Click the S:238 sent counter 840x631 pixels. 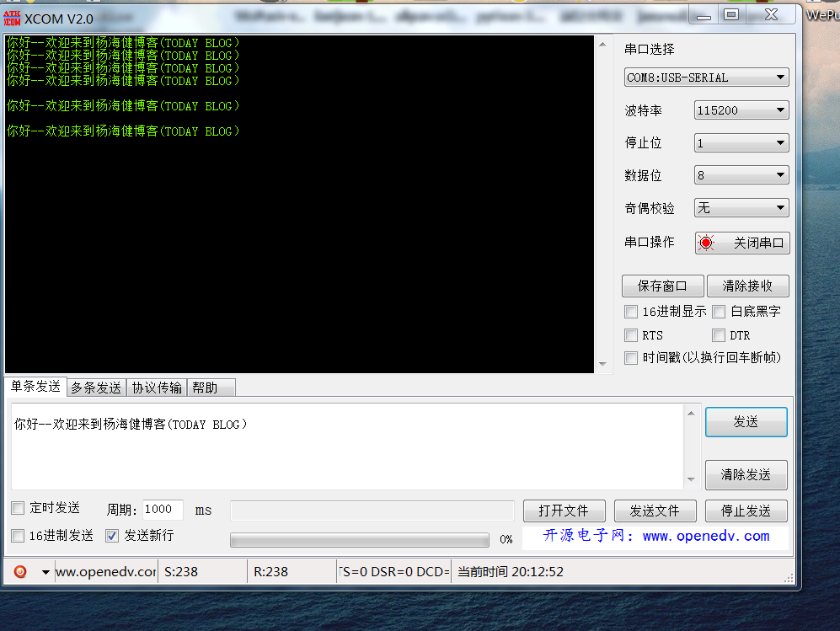pos(181,572)
